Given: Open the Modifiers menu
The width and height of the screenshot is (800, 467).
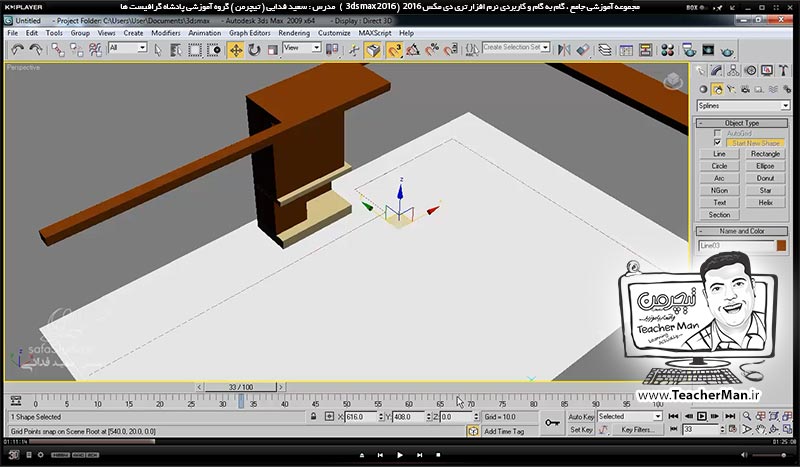Looking at the screenshot, I should coord(166,33).
